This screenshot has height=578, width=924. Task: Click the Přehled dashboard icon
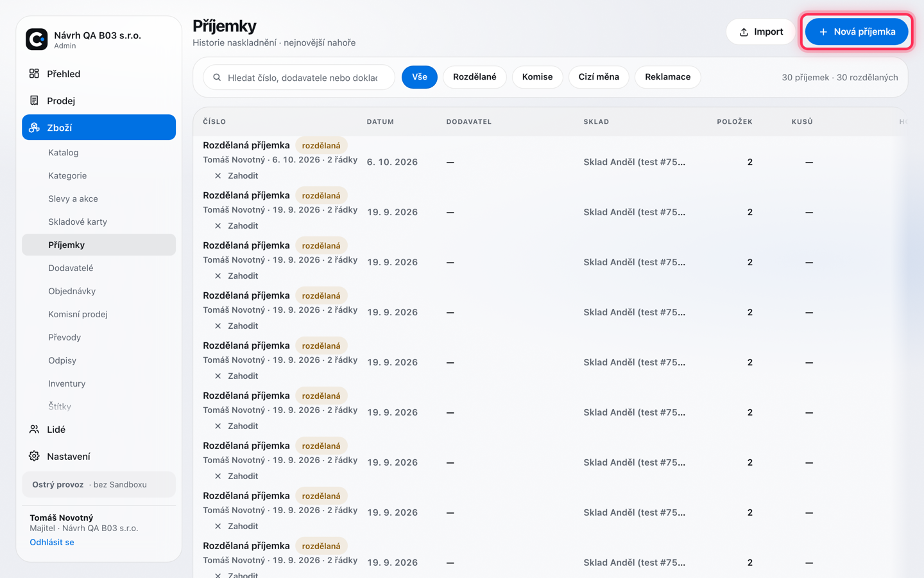(34, 74)
